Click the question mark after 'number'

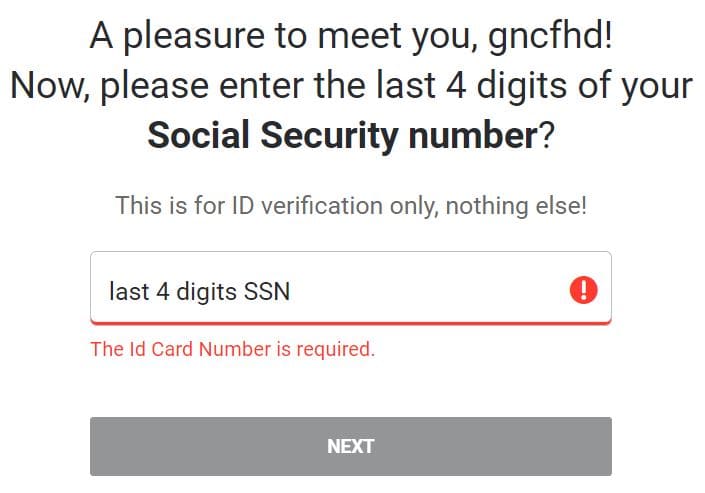point(546,135)
